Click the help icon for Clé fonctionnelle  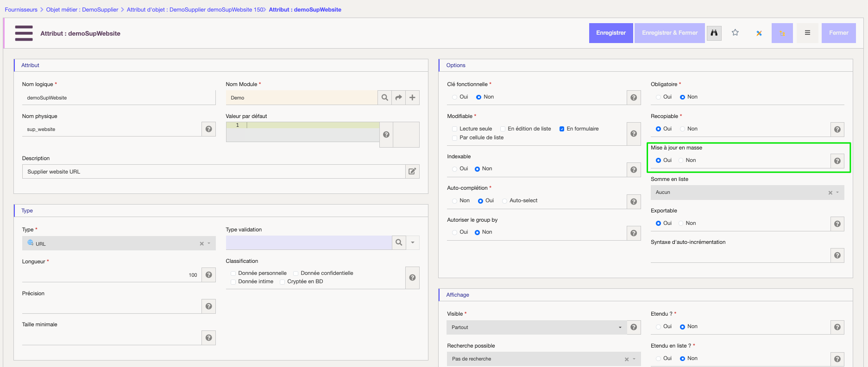click(634, 98)
